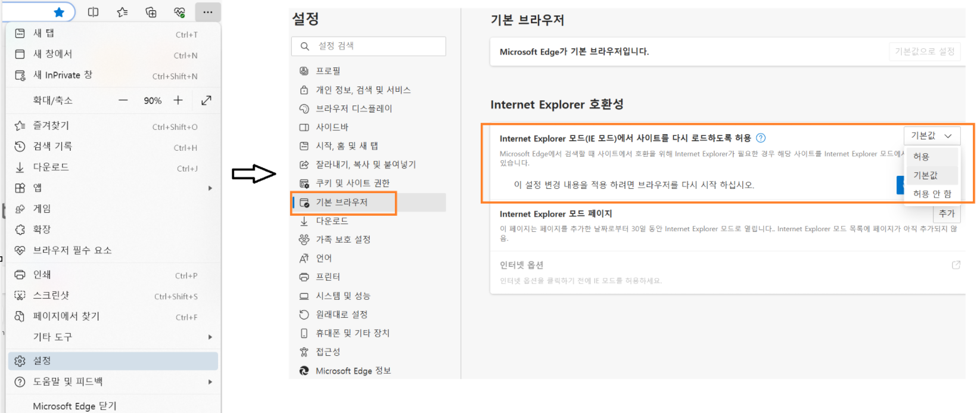Open Browser essentials heart icon in toolbar
This screenshot has width=980, height=413.
click(x=180, y=12)
